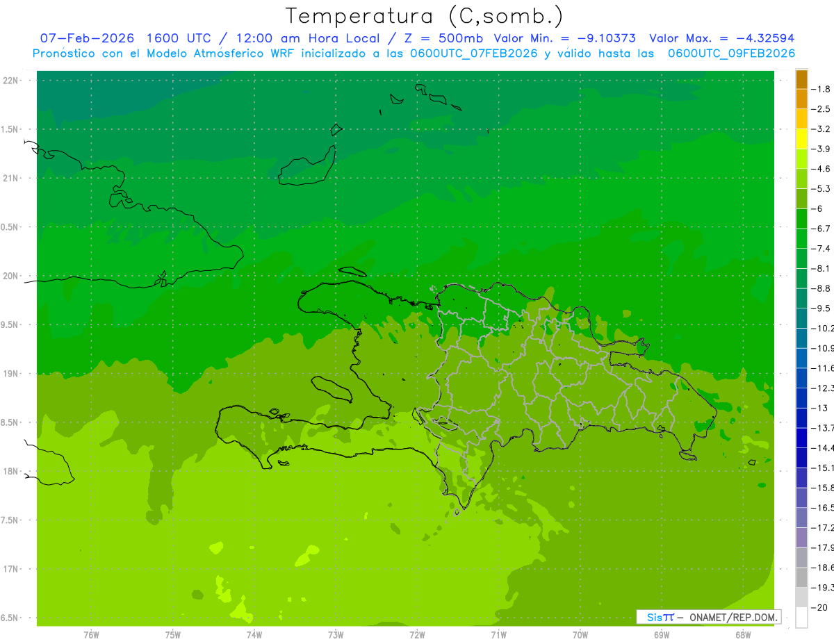Click the 74W longitude label
Screen dimensions: 834x644
click(x=254, y=635)
